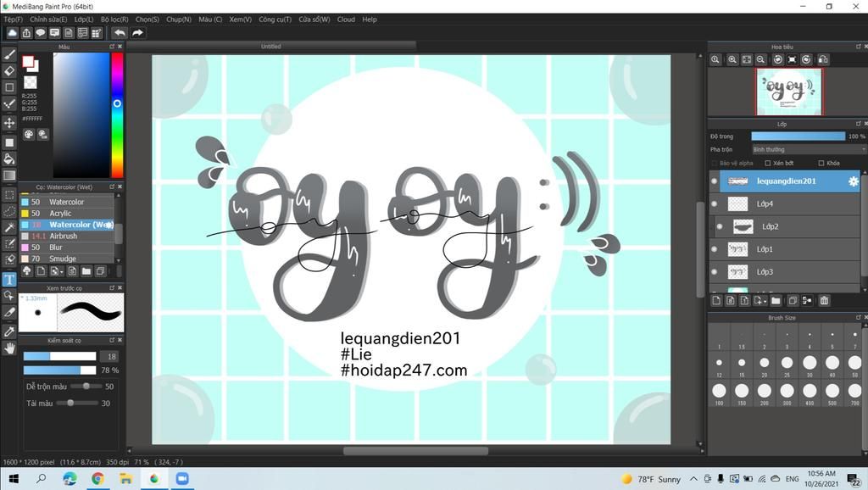Click fit-to-window icon in navigator
This screenshot has width=868, height=490.
pos(746,60)
